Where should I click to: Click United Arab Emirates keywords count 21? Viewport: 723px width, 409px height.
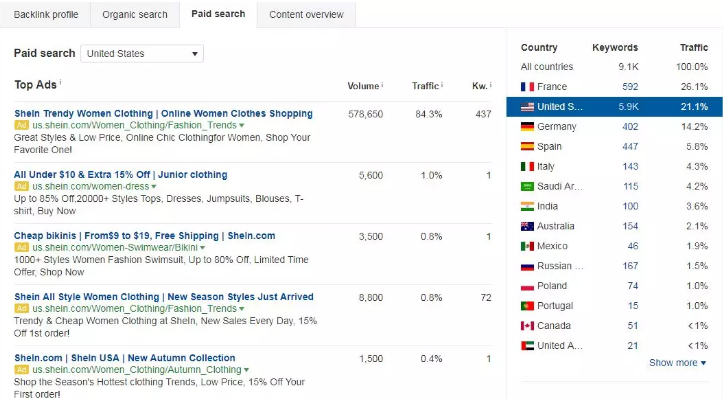pyautogui.click(x=633, y=345)
